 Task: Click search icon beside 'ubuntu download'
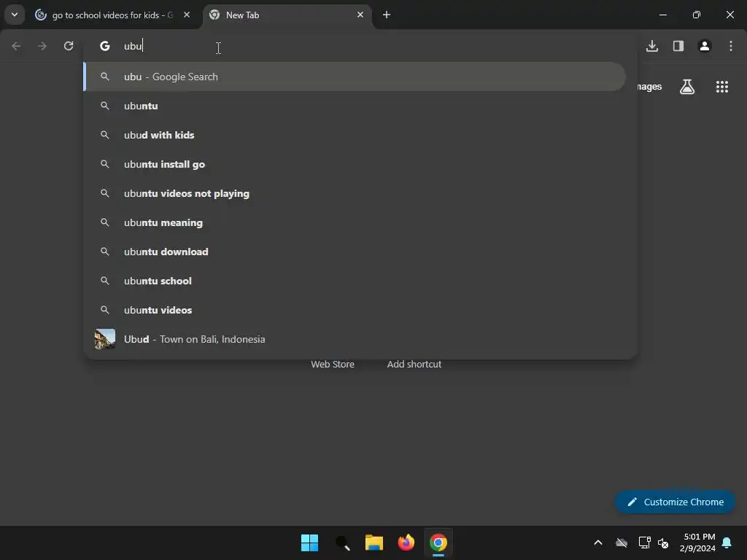(105, 252)
